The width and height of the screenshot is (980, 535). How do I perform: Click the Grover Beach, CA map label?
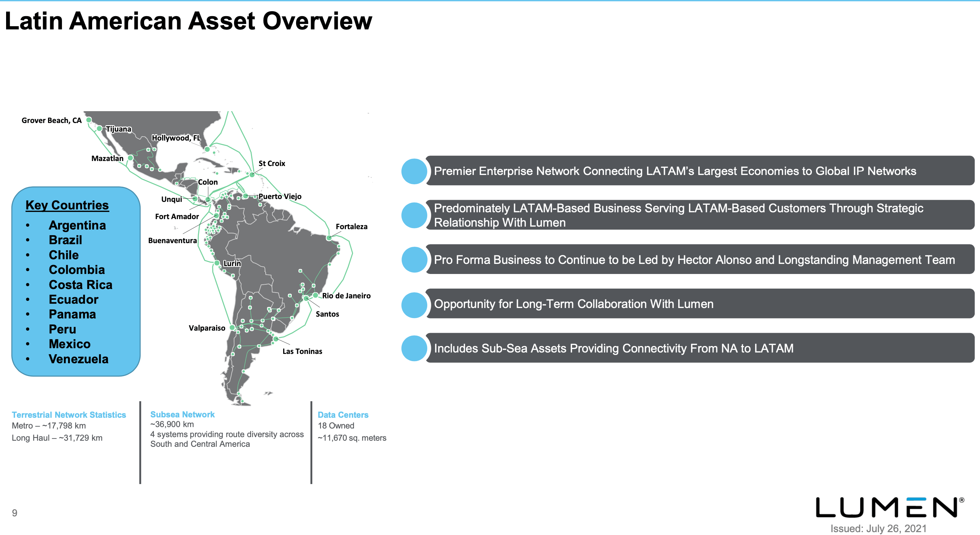(x=51, y=120)
